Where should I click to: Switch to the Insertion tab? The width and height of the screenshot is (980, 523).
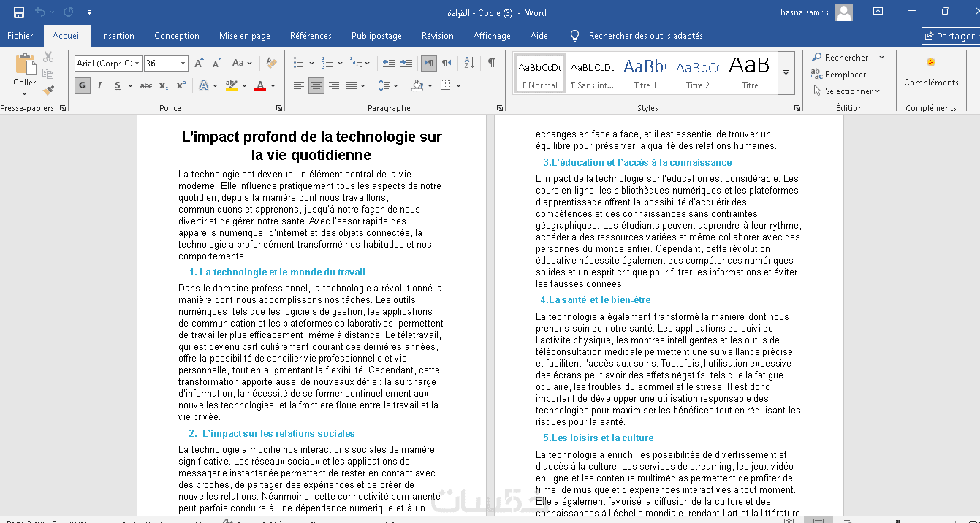(118, 35)
